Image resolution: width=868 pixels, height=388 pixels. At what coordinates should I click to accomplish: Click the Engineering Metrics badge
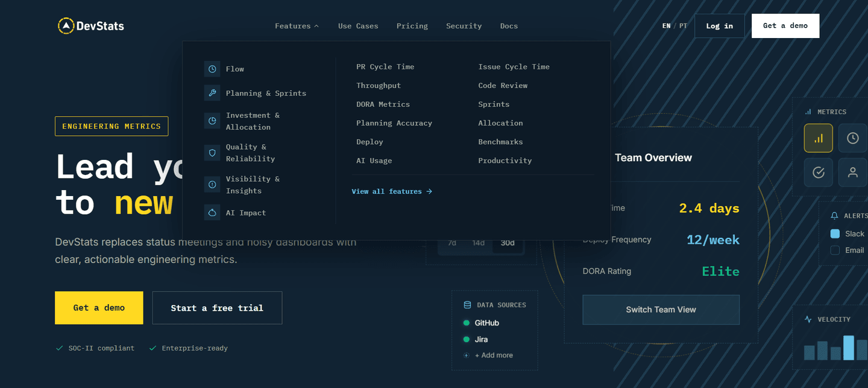112,126
